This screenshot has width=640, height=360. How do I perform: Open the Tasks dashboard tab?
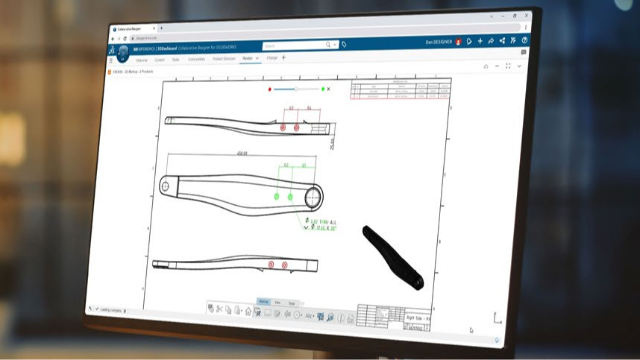(x=176, y=60)
